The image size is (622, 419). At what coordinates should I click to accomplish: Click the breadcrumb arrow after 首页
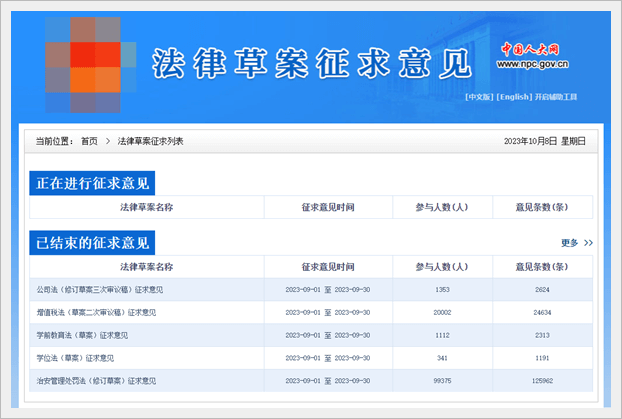point(108,141)
